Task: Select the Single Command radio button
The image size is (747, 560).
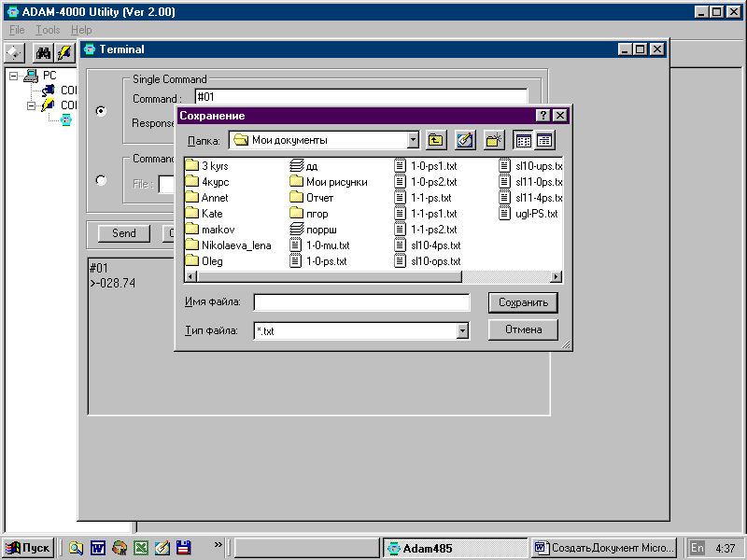Action: pos(101,111)
